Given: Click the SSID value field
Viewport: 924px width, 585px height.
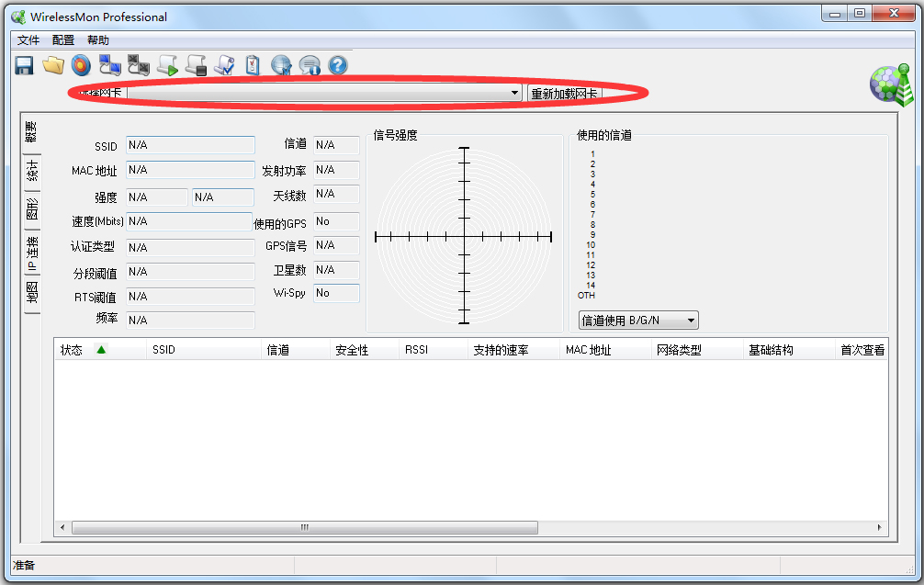Looking at the screenshot, I should [190, 145].
